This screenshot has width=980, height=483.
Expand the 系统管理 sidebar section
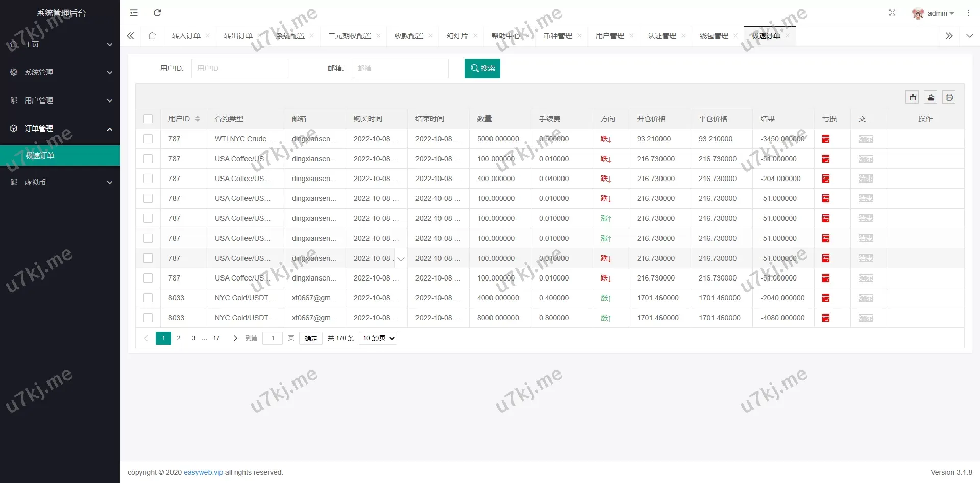pos(60,72)
